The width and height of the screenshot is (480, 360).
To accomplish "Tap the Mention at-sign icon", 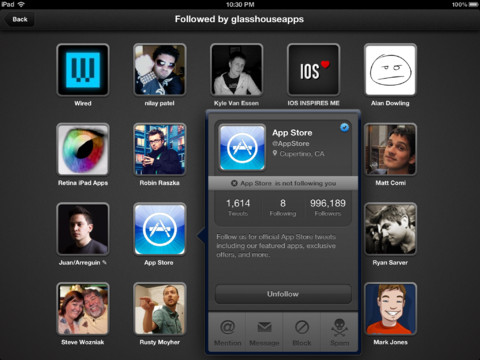I will point(227,327).
